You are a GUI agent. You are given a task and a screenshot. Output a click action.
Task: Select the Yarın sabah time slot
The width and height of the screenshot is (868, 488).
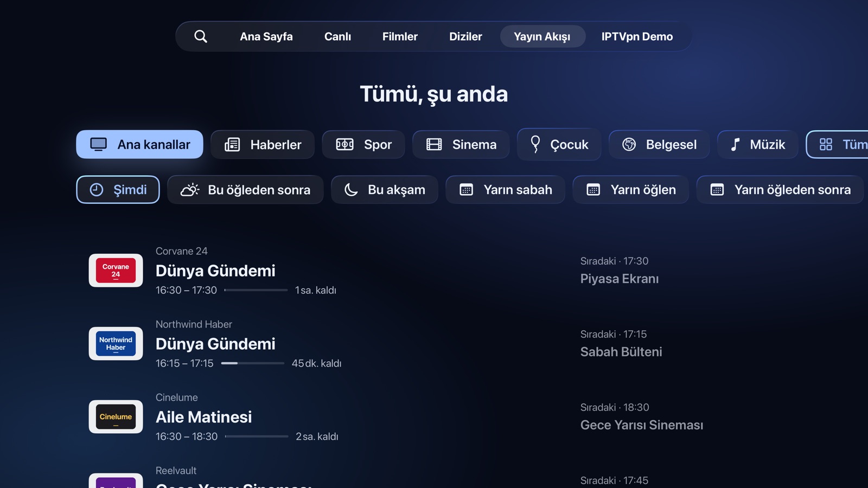[506, 190]
